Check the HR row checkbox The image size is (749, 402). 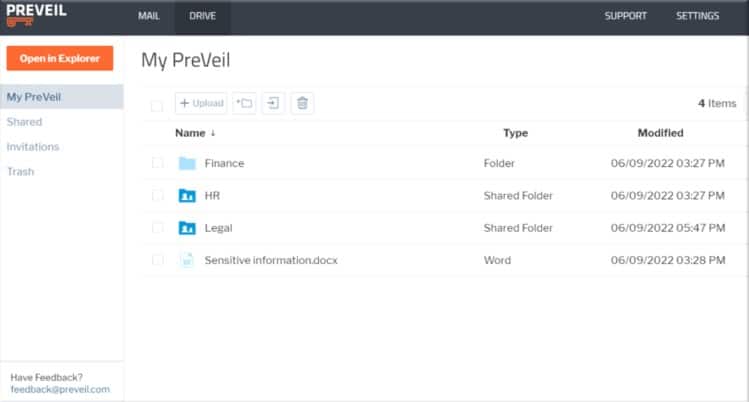(x=157, y=196)
